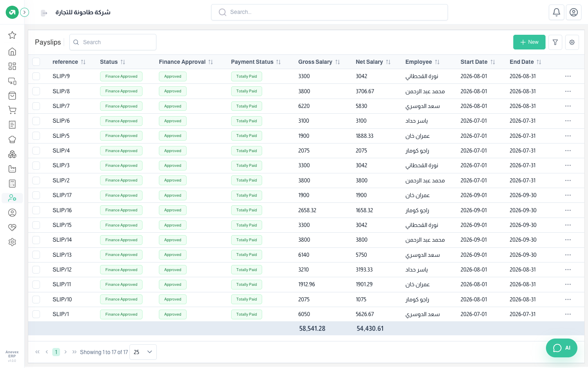This screenshot has width=588, height=368.
Task: Create a new payslip with New button
Action: click(529, 42)
